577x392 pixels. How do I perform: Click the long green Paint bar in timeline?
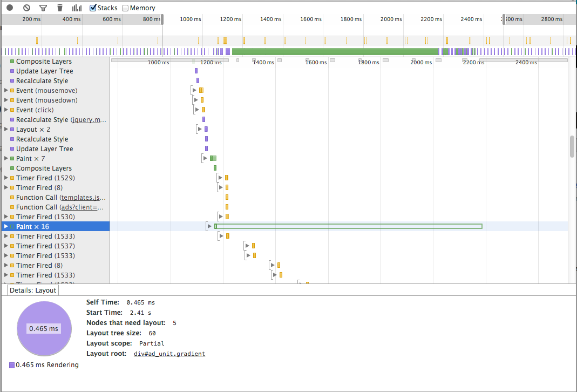[x=348, y=226]
